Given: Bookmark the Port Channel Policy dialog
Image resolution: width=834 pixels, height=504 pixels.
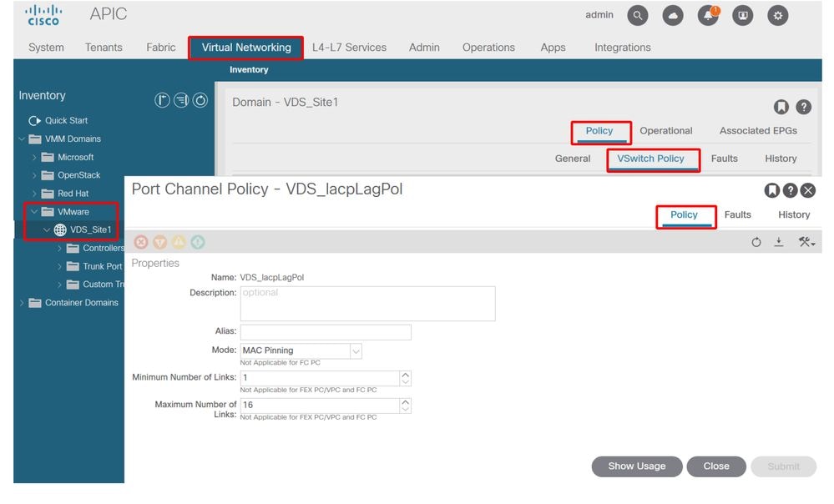Looking at the screenshot, I should point(771,190).
